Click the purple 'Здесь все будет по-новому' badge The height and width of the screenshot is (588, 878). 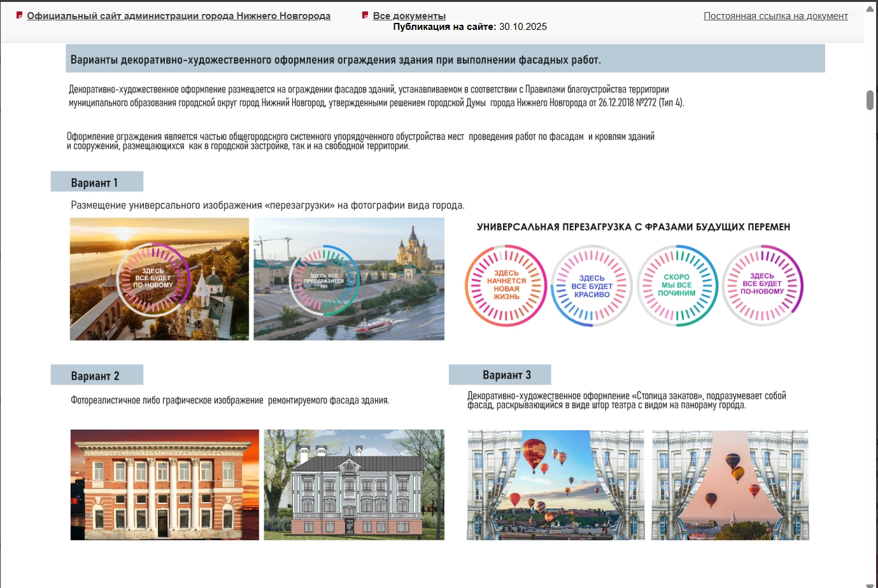pyautogui.click(x=762, y=284)
